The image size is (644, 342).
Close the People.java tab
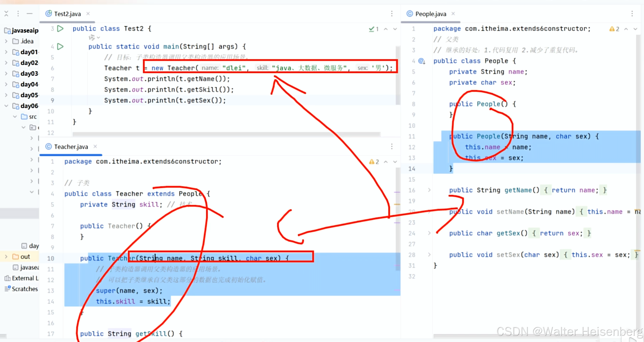pyautogui.click(x=453, y=13)
